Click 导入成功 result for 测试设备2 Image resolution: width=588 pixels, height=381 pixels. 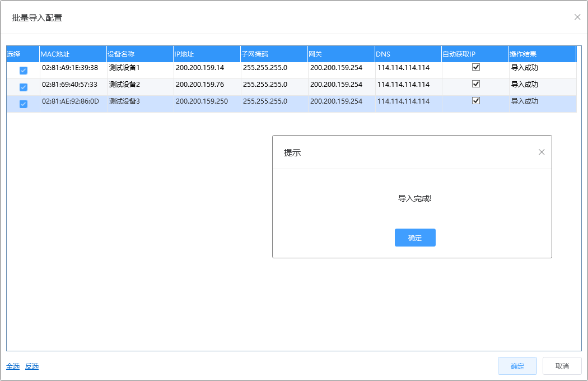525,85
